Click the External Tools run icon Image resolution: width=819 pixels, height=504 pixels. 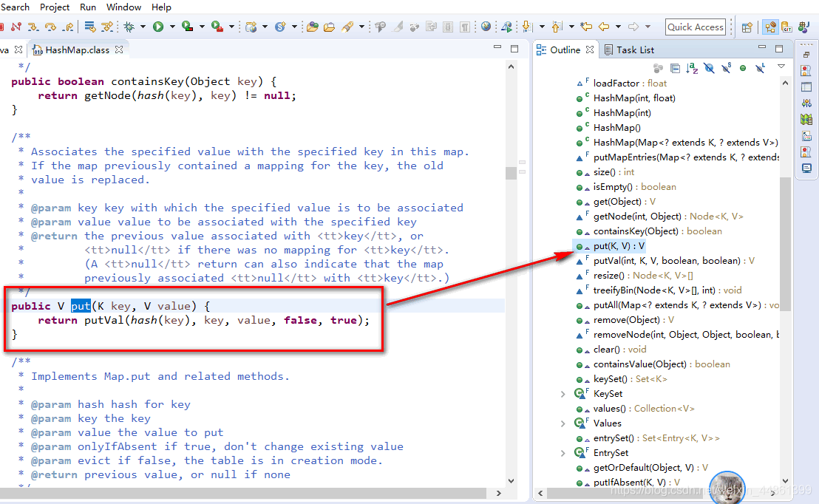(217, 27)
